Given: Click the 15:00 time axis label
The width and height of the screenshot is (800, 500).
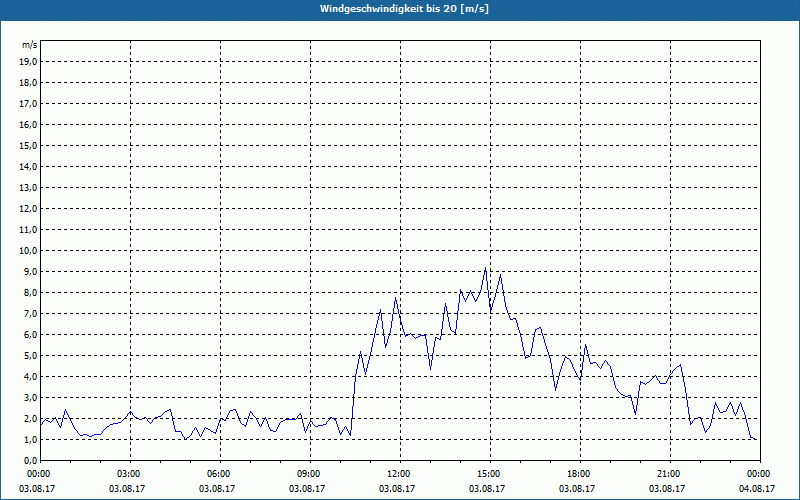Looking at the screenshot, I should point(490,474).
